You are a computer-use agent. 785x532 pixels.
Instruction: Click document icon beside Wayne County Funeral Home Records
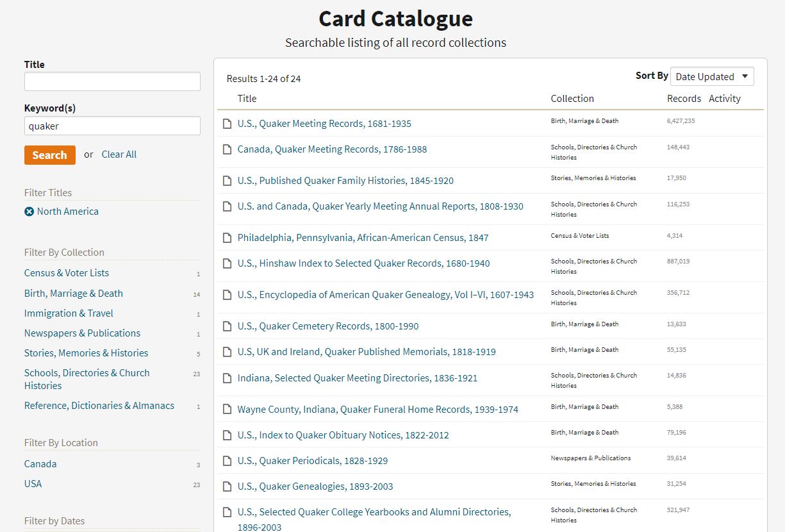click(227, 410)
